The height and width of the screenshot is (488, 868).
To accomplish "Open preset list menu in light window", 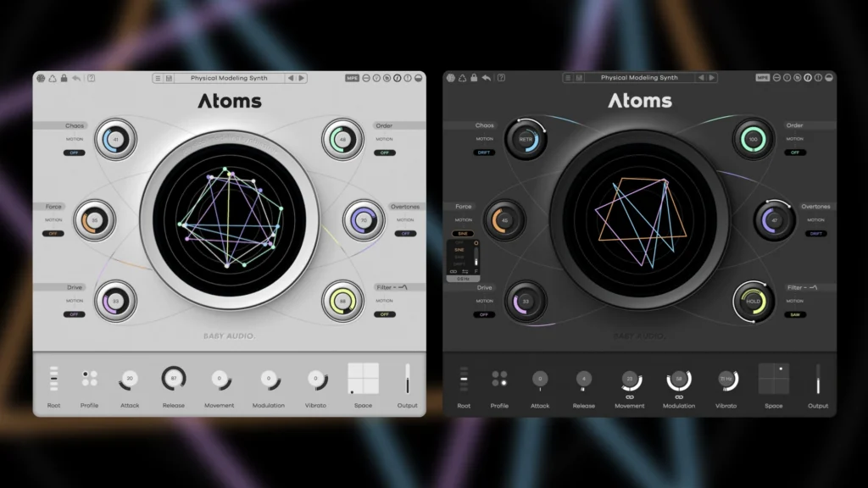I will click(x=158, y=78).
